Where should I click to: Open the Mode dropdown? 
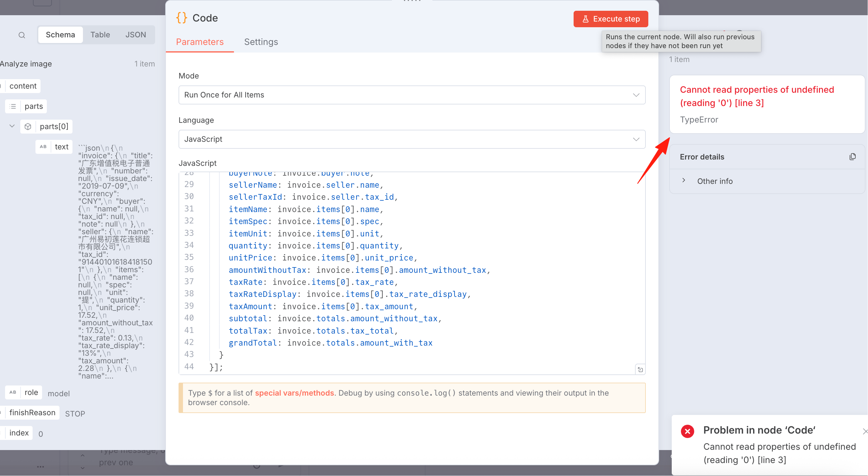click(x=412, y=95)
